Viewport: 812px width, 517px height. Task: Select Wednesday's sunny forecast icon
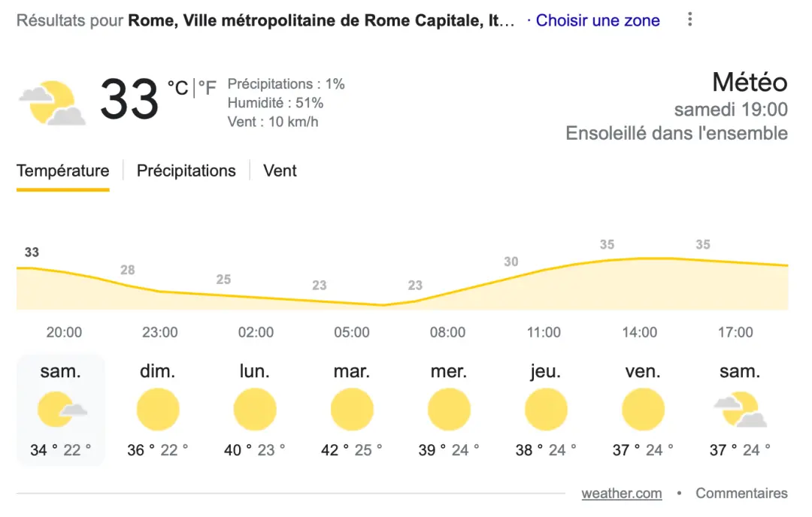click(x=449, y=410)
